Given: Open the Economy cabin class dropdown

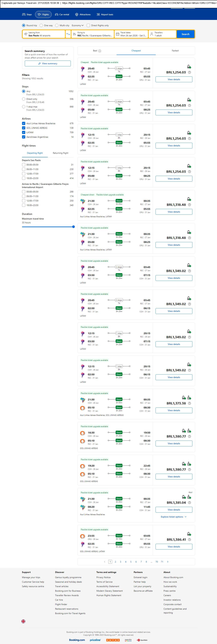Looking at the screenshot, I should pyautogui.click(x=78, y=26).
